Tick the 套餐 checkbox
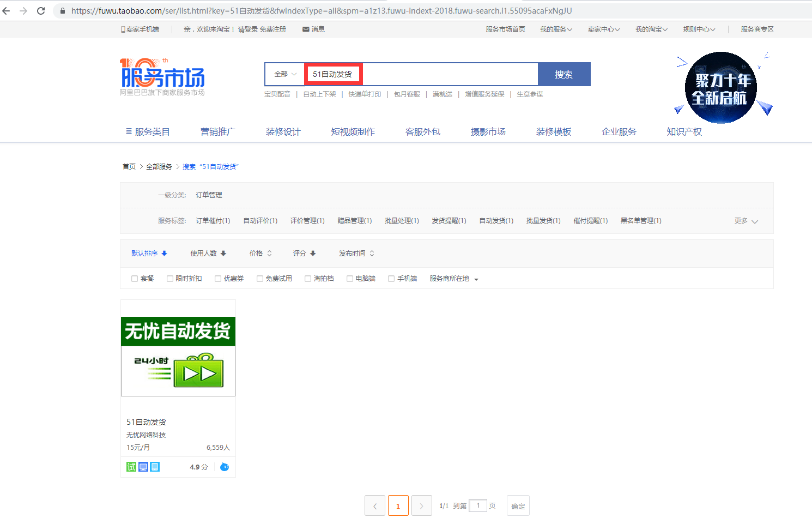812x524 pixels. tap(135, 279)
